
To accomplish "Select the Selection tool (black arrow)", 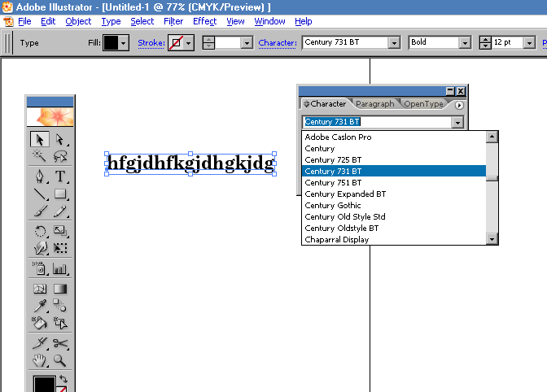I will (39, 139).
